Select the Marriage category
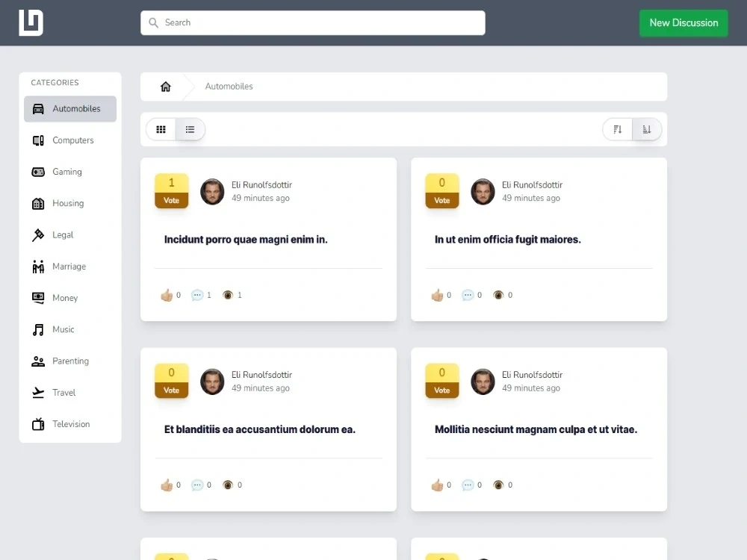747x560 pixels. [x=70, y=267]
